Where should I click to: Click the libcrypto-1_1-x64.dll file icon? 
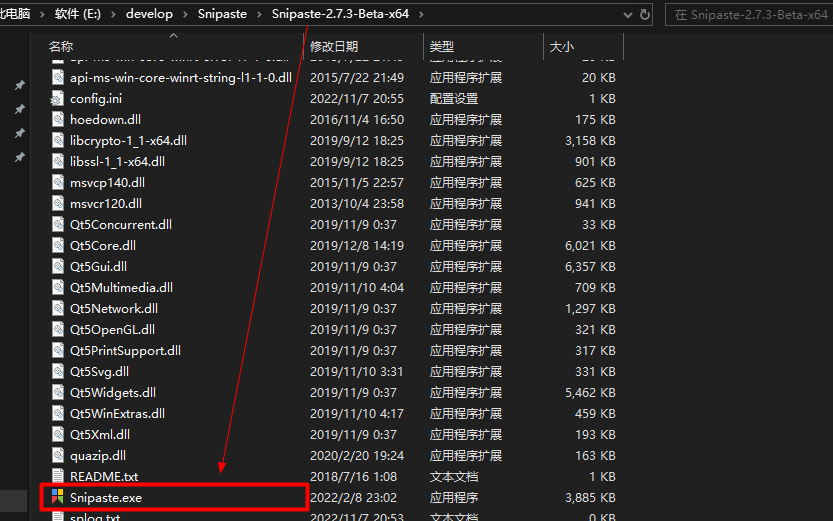[57, 141]
